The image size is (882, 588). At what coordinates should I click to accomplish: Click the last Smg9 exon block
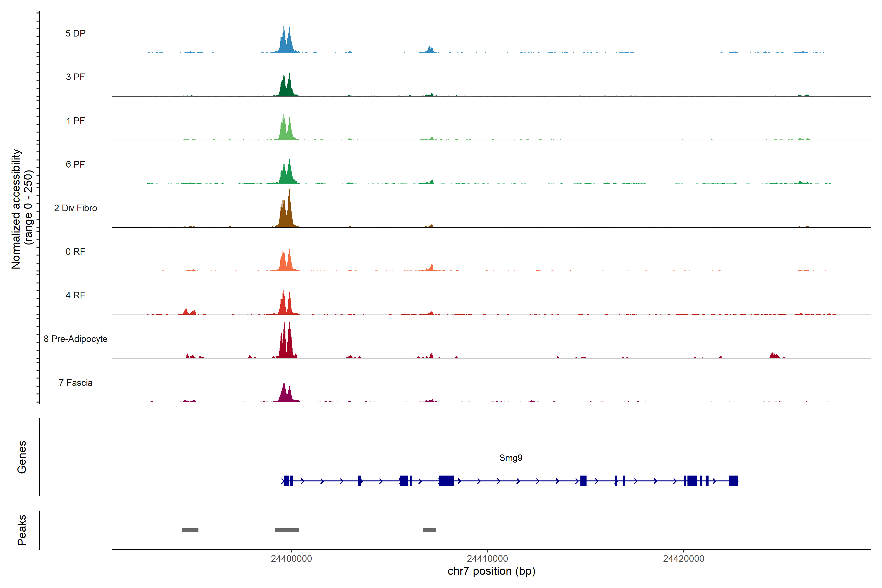click(x=734, y=481)
